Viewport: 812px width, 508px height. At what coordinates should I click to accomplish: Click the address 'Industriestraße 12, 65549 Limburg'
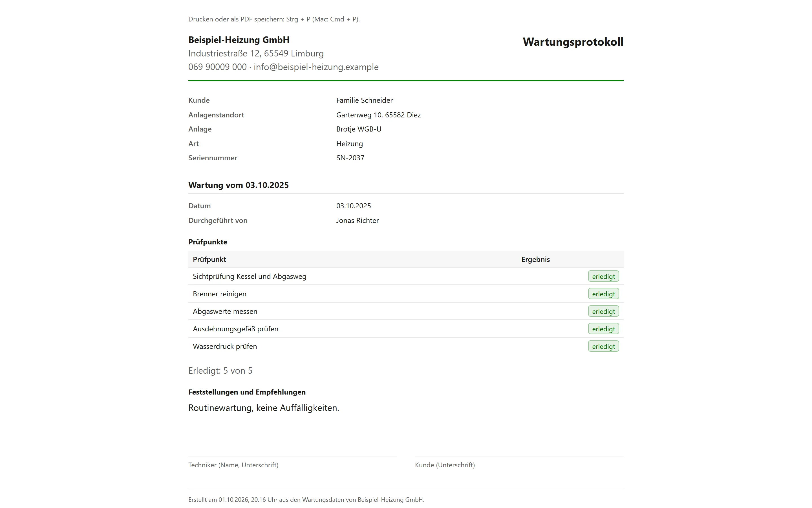click(256, 53)
